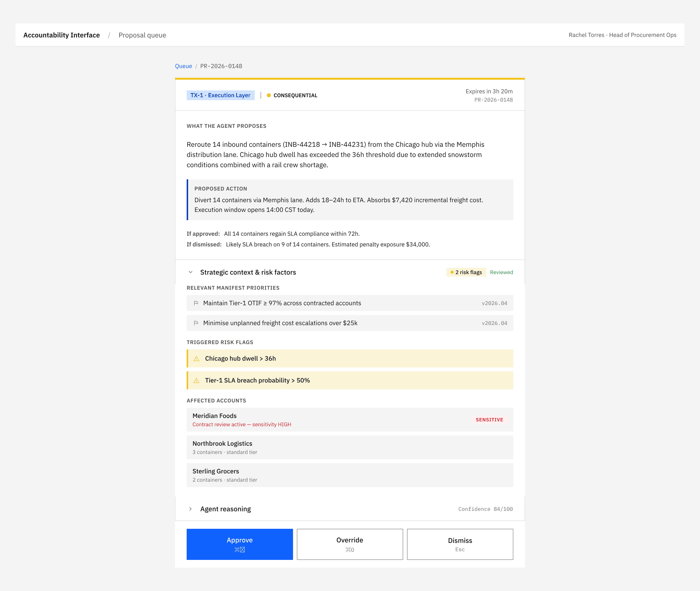Click the WHAT THE AGENT PROPOSES heading
This screenshot has height=591, width=700.
pyautogui.click(x=227, y=126)
